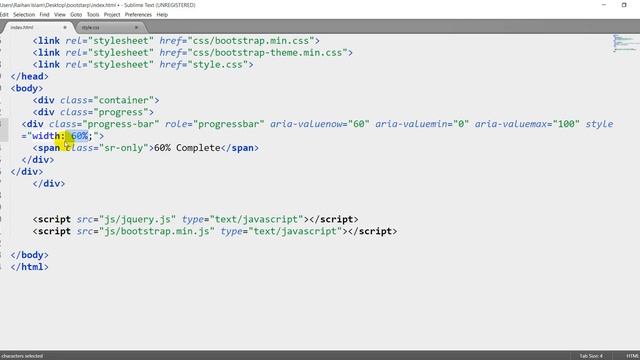Open Tab Size setting in status bar

point(591,356)
